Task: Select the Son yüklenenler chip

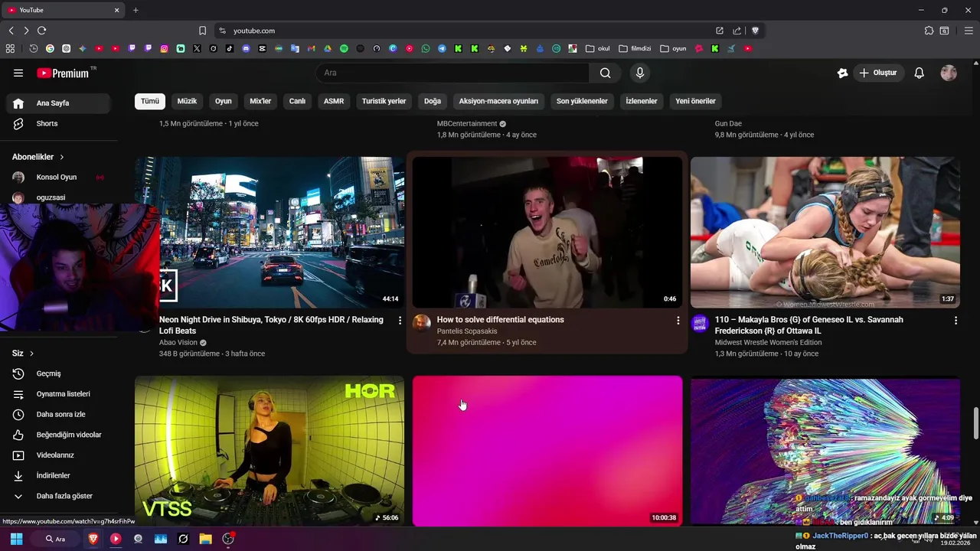Action: coord(582,101)
